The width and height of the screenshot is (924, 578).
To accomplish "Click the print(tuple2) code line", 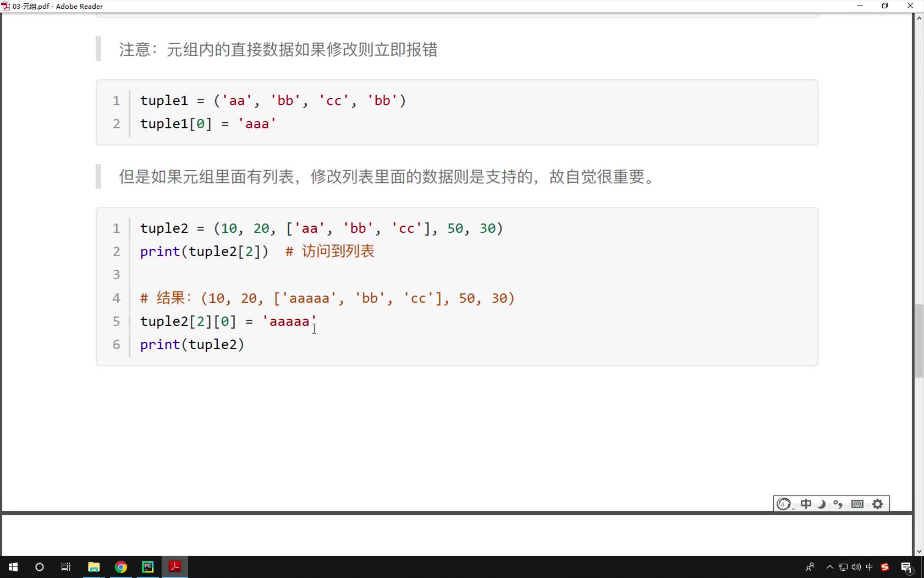I will click(192, 345).
